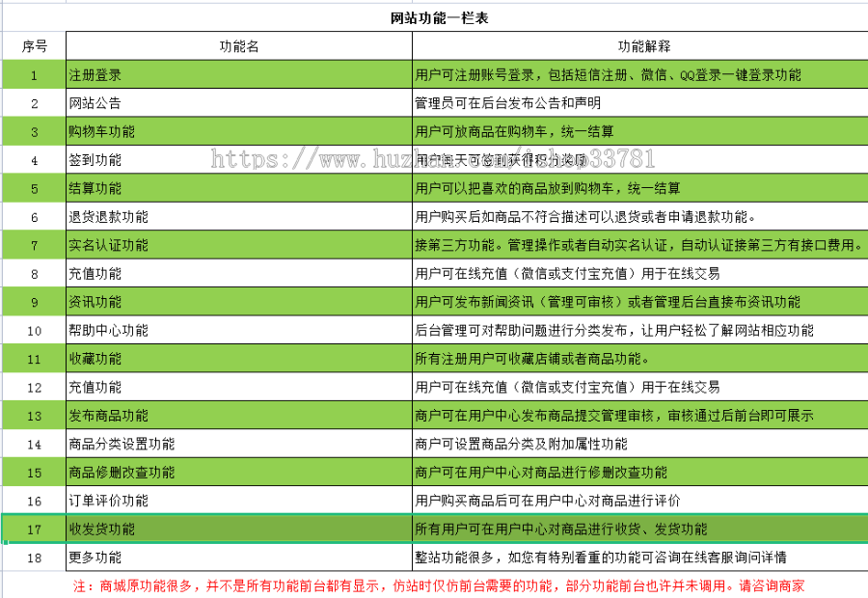Click the sequence number cell '3'
The image size is (868, 598).
[35, 132]
